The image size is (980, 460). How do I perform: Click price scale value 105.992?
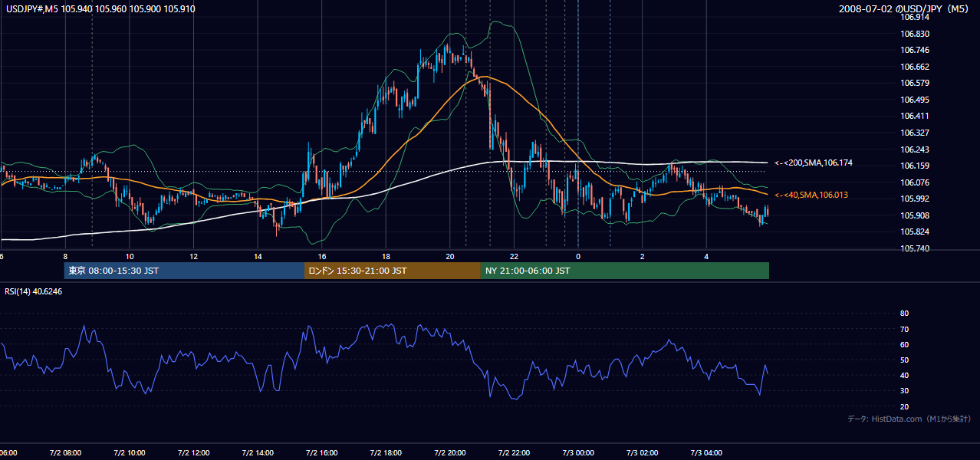tap(915, 199)
